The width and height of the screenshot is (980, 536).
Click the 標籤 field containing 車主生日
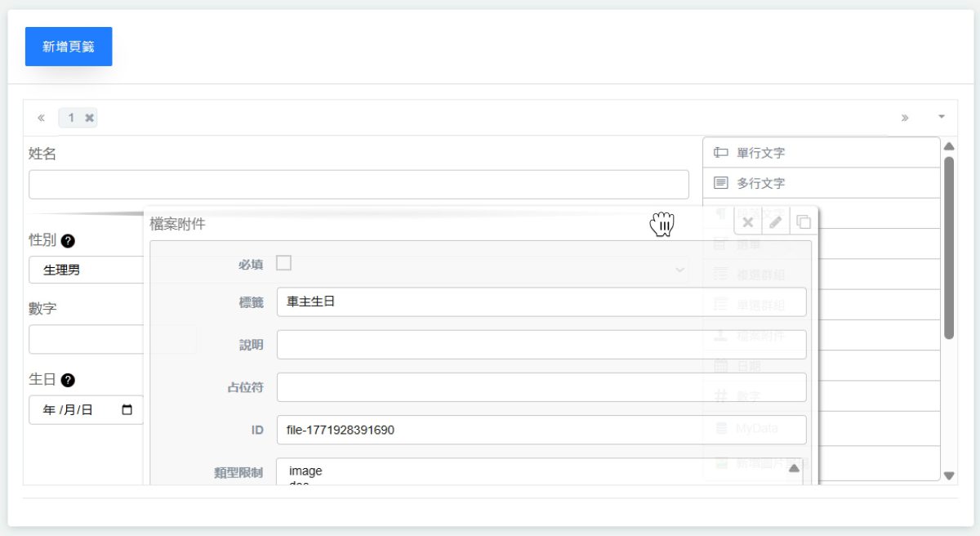tap(541, 301)
